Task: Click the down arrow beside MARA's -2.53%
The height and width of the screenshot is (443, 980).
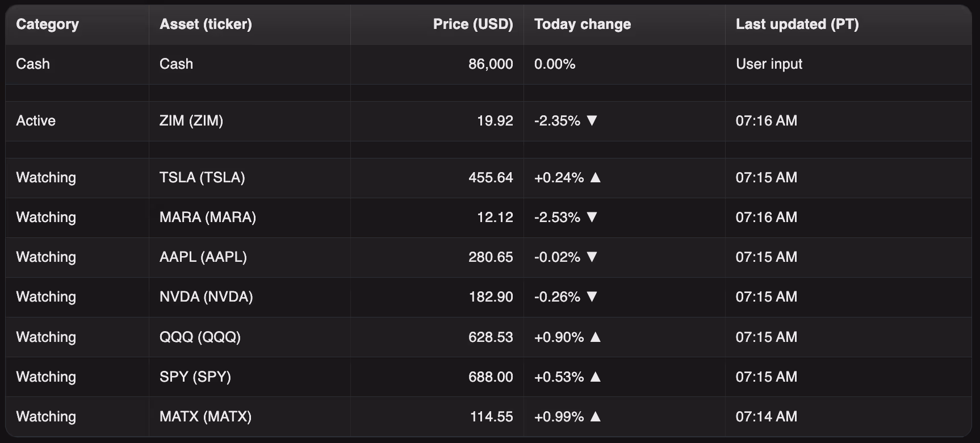Action: click(x=592, y=217)
